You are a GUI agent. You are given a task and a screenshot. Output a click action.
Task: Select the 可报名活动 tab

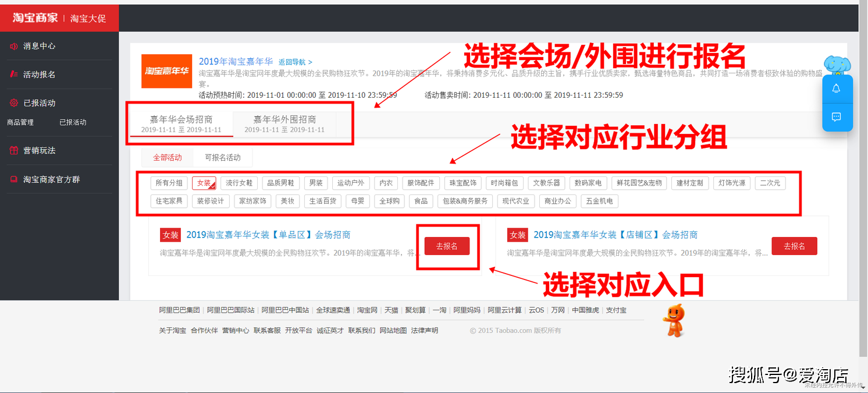tap(223, 157)
